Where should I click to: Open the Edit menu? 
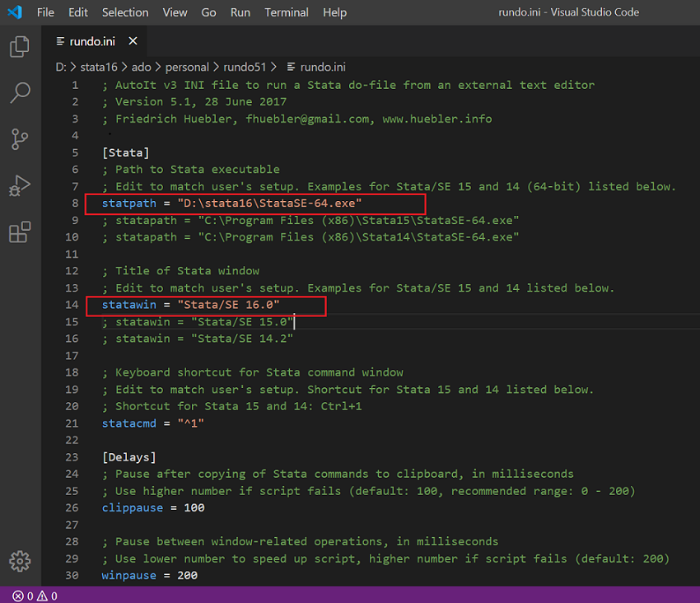78,12
